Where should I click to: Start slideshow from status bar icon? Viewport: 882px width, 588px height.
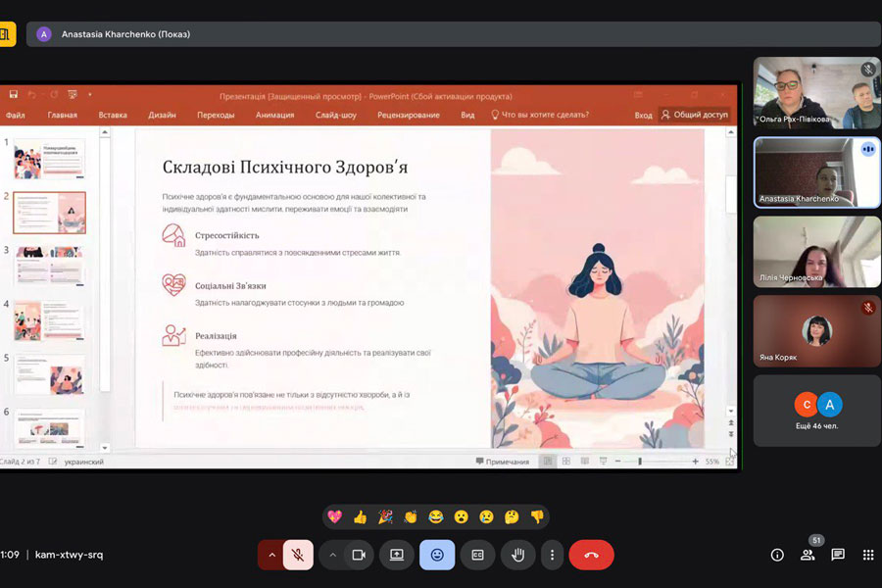(603, 462)
